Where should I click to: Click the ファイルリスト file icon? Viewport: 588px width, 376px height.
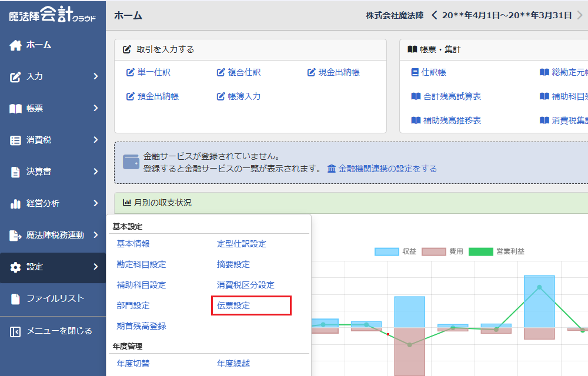15,298
